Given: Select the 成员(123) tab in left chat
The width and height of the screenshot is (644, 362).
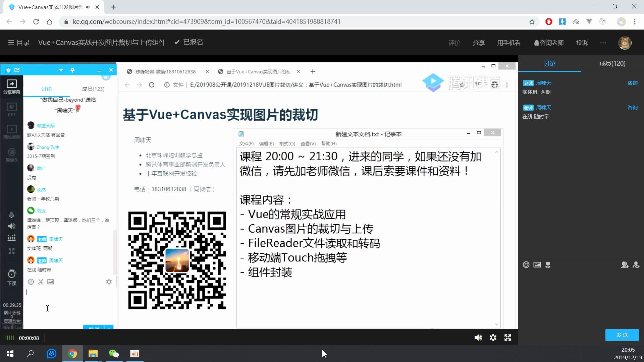Looking at the screenshot, I should coord(93,89).
